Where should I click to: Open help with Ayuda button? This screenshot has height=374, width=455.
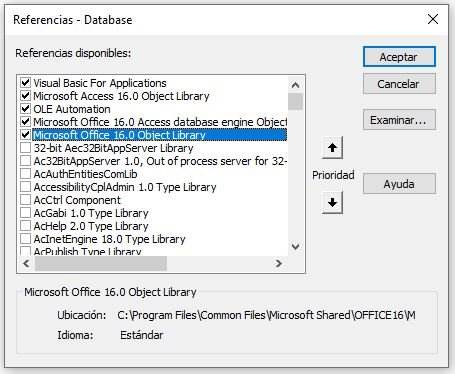[399, 184]
